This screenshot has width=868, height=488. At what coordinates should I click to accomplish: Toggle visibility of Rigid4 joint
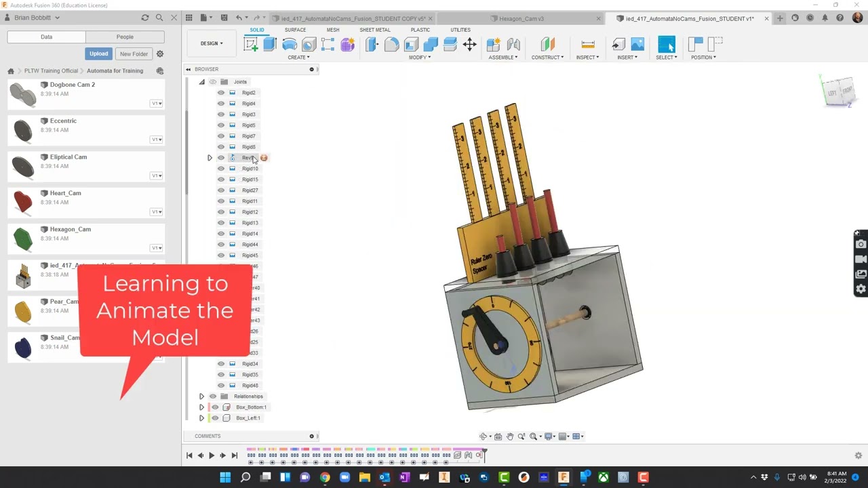click(221, 104)
